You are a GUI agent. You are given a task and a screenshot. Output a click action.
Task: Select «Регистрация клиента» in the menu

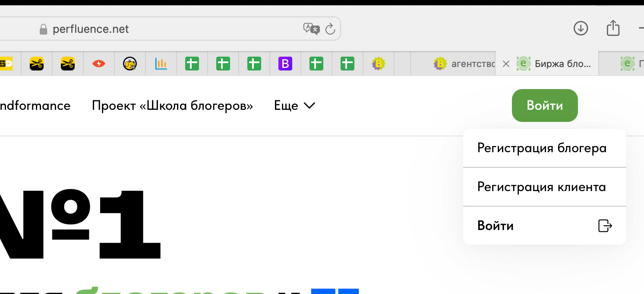pos(541,187)
